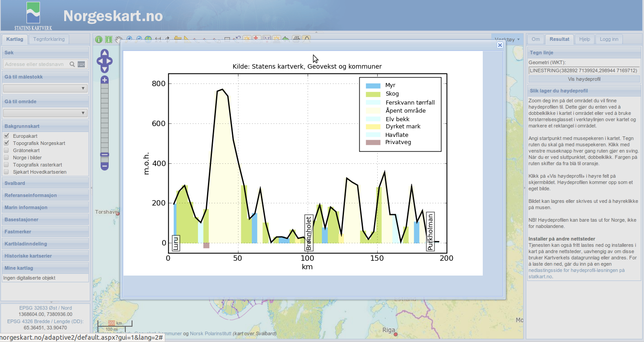Click the zoom bar minus button
This screenshot has width=644, height=342.
[x=105, y=166]
